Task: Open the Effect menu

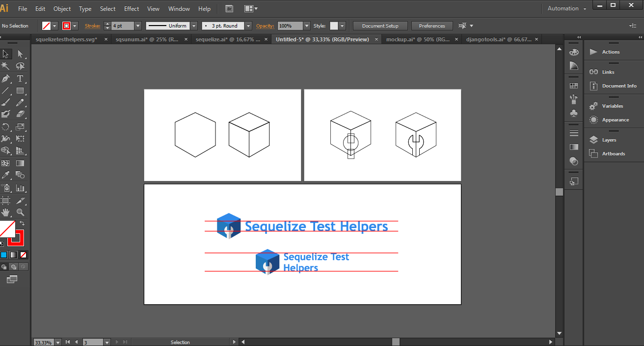Action: tap(132, 9)
